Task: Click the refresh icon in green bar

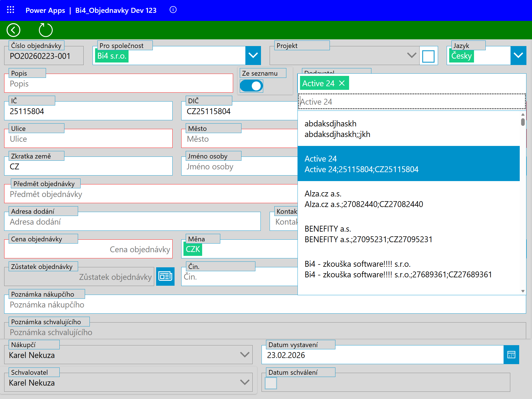Action: click(x=46, y=30)
